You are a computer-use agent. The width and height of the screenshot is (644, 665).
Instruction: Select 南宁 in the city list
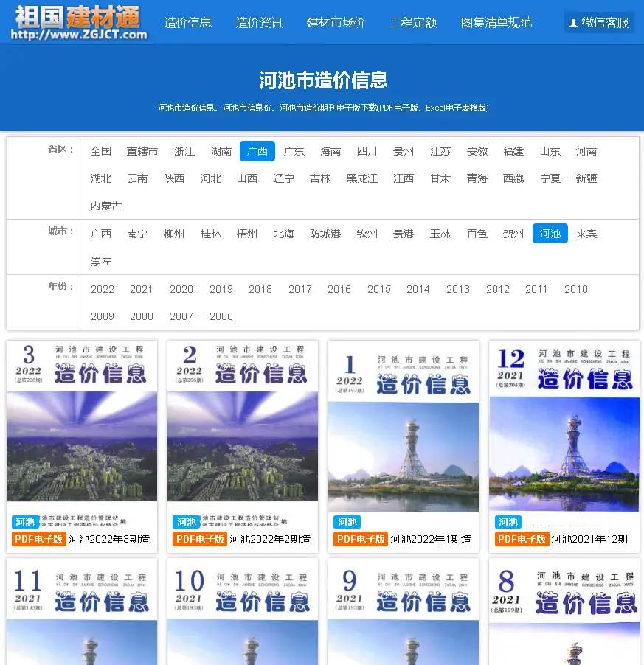tap(137, 234)
